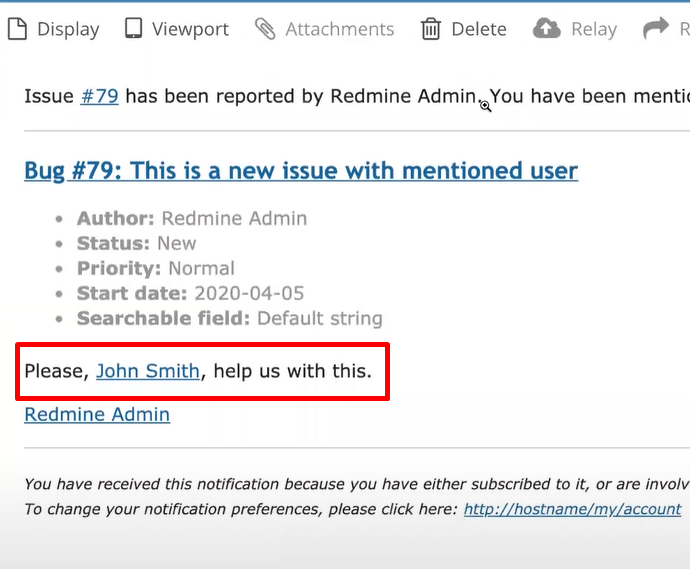The width and height of the screenshot is (690, 569).
Task: Visit the hostname/my/account preferences link
Action: click(x=572, y=508)
